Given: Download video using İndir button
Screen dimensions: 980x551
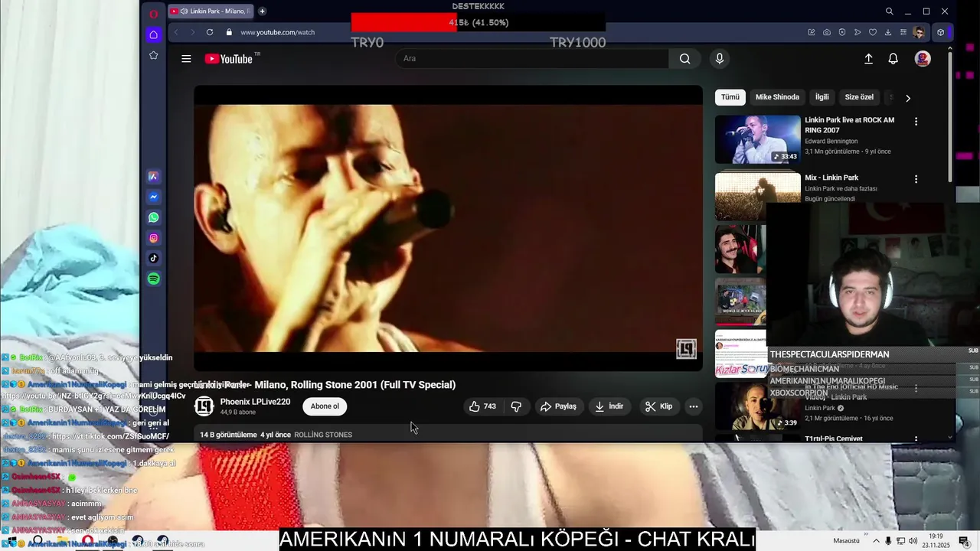Looking at the screenshot, I should tap(609, 406).
